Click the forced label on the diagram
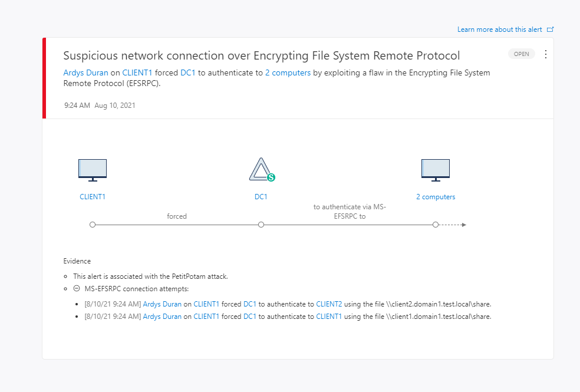Screen dimensions: 580x392 tap(177, 216)
